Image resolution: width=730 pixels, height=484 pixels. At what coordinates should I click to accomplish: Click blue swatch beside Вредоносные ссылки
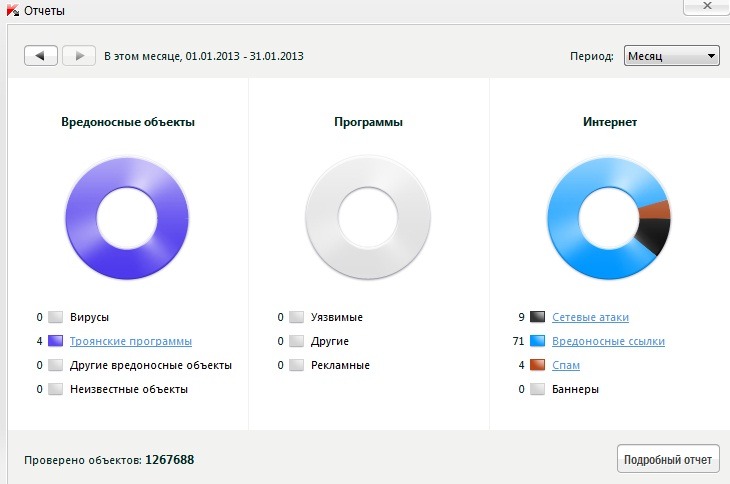pos(538,341)
